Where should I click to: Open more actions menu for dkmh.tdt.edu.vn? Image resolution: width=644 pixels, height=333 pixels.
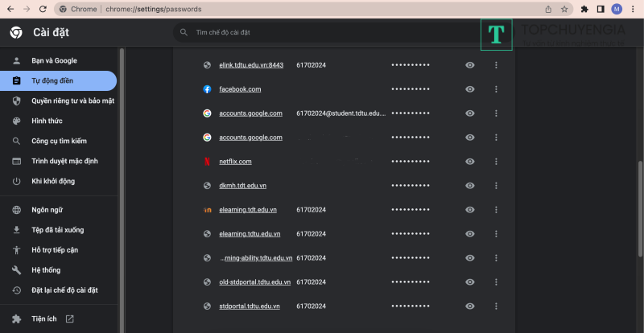(496, 186)
